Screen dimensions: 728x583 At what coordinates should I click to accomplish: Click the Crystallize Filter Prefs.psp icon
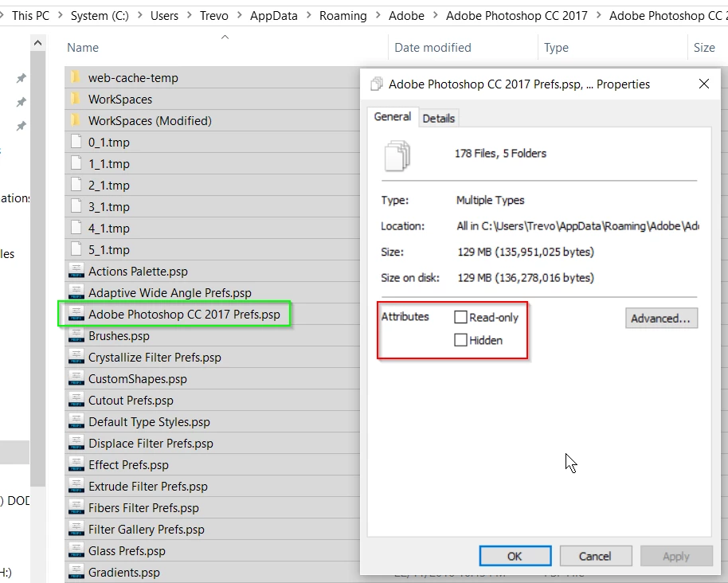(x=76, y=357)
